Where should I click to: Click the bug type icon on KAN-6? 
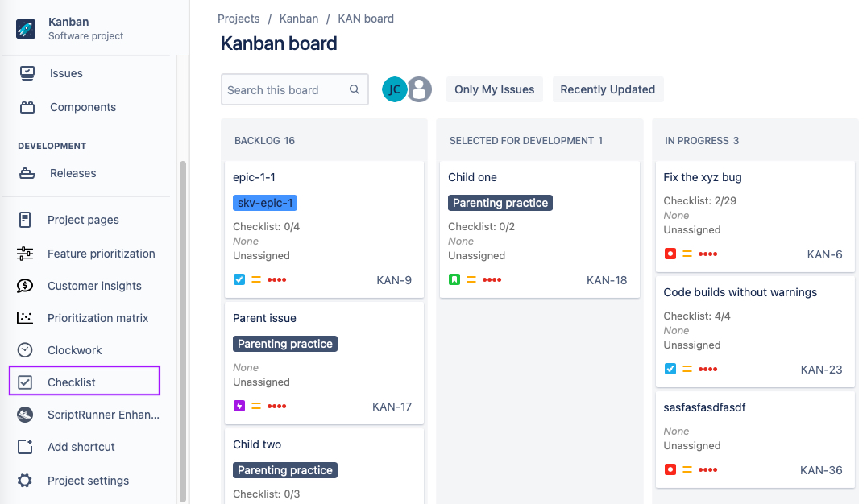pyautogui.click(x=670, y=254)
